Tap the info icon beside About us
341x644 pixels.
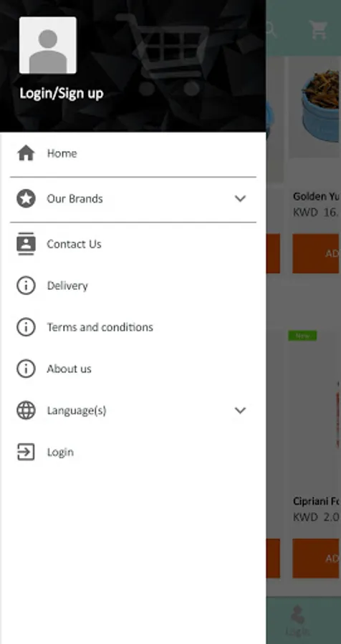point(26,369)
